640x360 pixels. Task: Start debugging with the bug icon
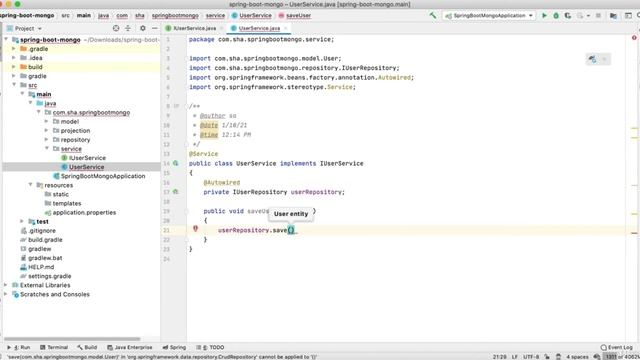coord(556,16)
